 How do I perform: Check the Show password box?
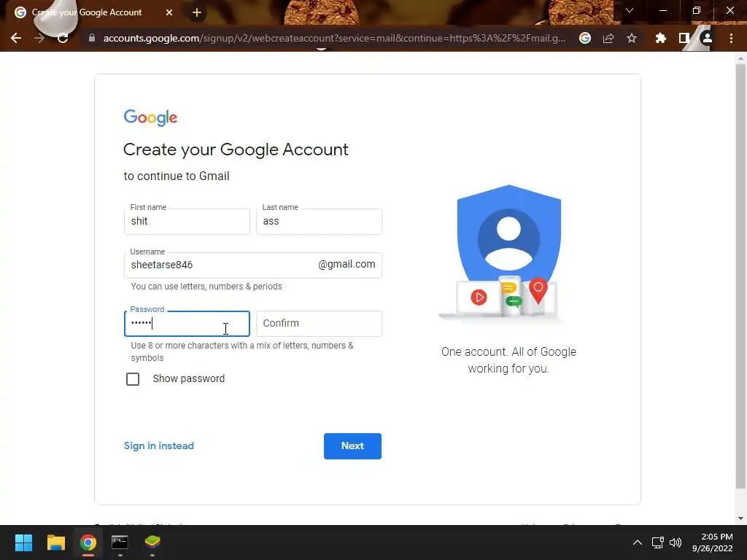click(x=133, y=379)
